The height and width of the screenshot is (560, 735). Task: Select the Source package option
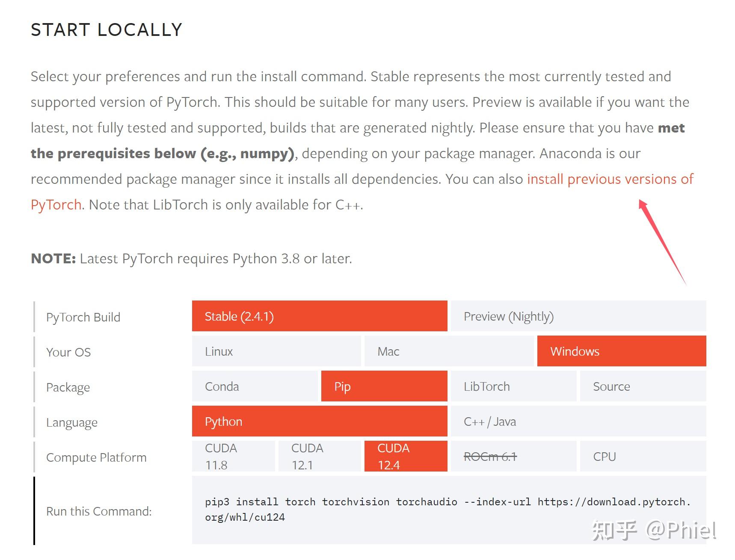pos(643,386)
